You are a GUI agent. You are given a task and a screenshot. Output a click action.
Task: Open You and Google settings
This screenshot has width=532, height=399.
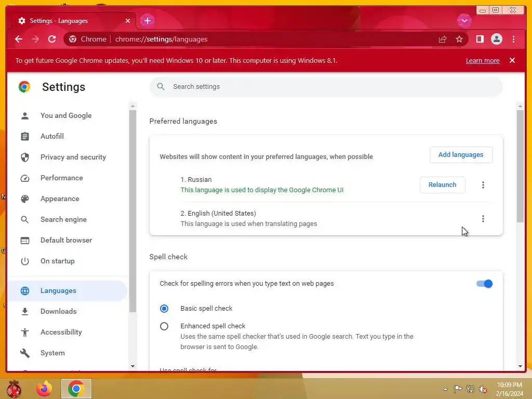point(67,115)
